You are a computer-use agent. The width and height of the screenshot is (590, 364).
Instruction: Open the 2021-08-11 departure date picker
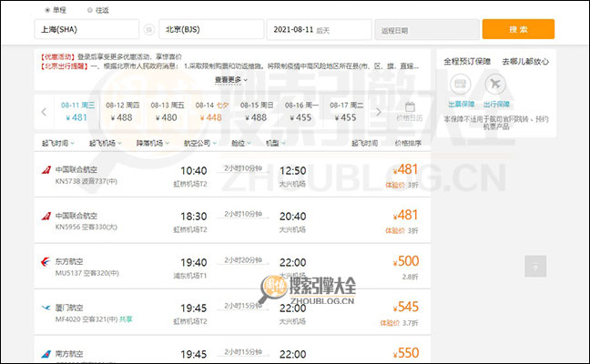[319, 30]
